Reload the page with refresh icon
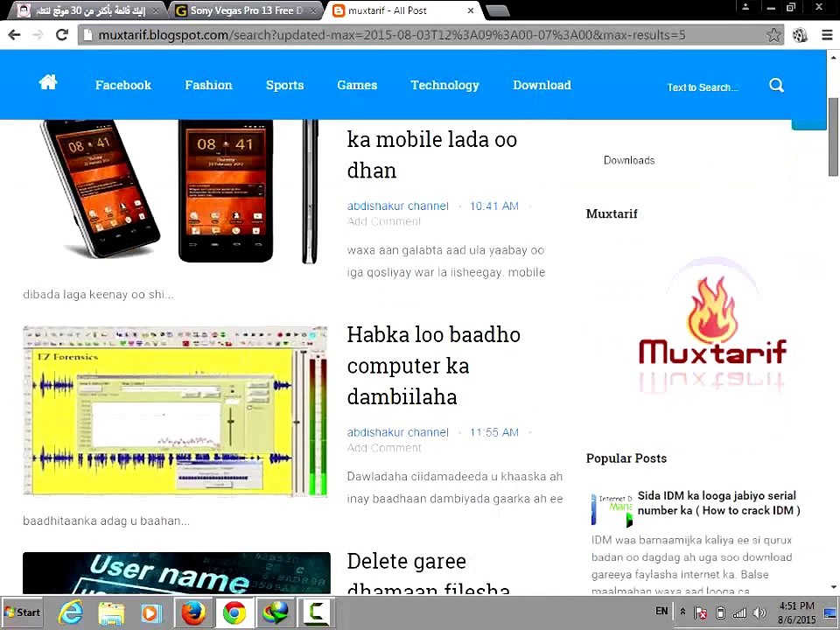The image size is (840, 630). [x=62, y=35]
